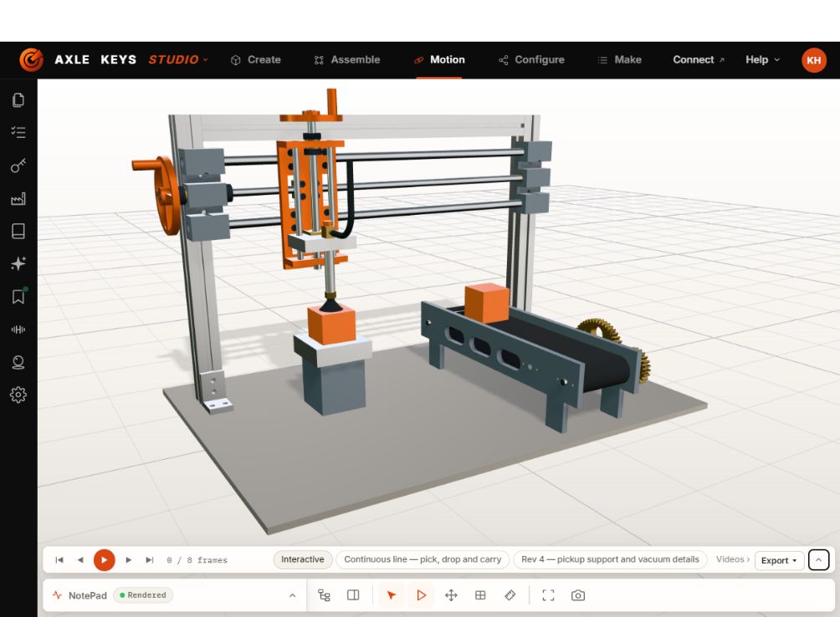Jump to last frame
The width and height of the screenshot is (840, 617).
click(x=150, y=560)
